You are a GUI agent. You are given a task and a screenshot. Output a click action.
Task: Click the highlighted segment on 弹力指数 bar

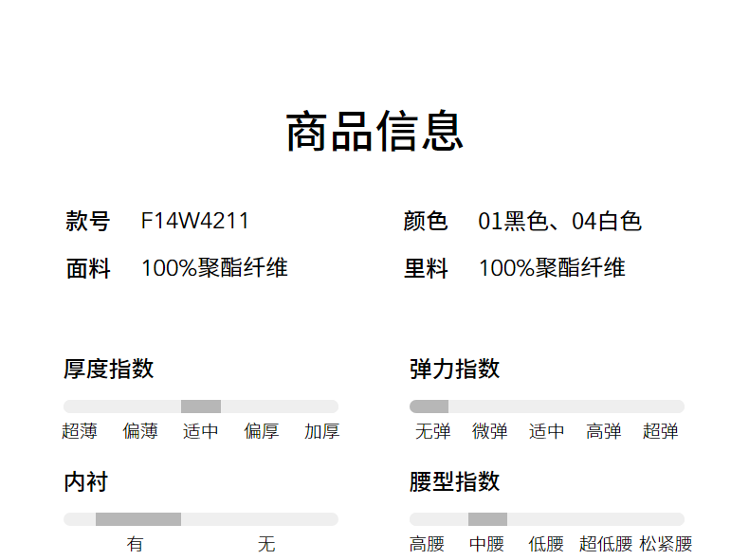(429, 406)
